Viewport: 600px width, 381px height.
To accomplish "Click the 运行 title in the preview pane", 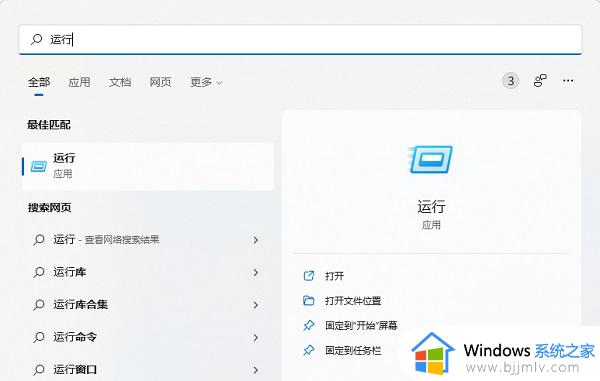I will coord(431,207).
